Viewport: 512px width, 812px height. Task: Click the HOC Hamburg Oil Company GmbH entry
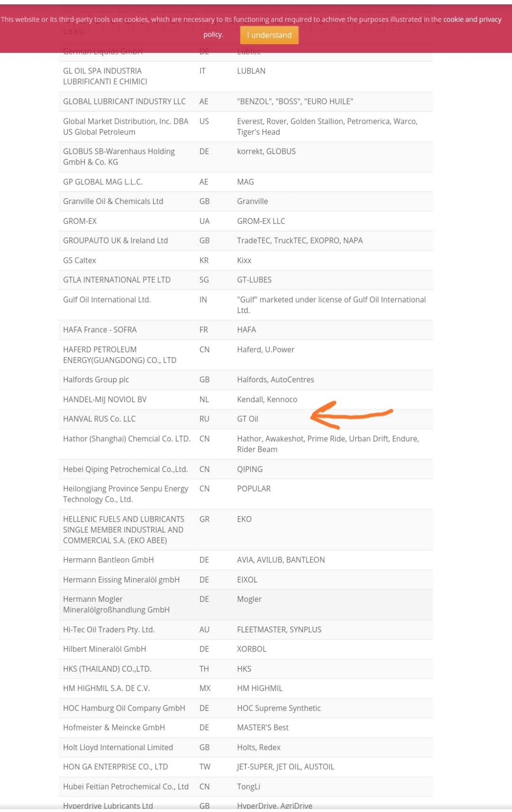tap(124, 708)
